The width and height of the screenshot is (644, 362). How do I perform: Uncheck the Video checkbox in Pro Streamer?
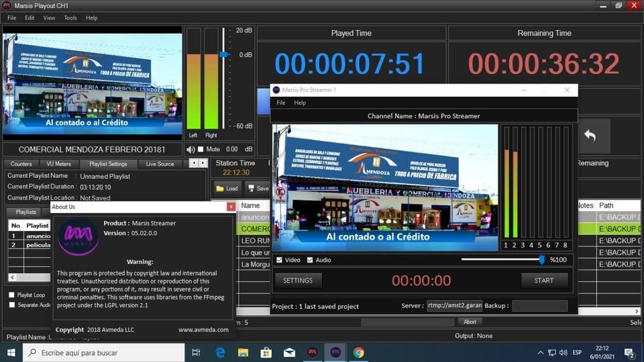279,260
